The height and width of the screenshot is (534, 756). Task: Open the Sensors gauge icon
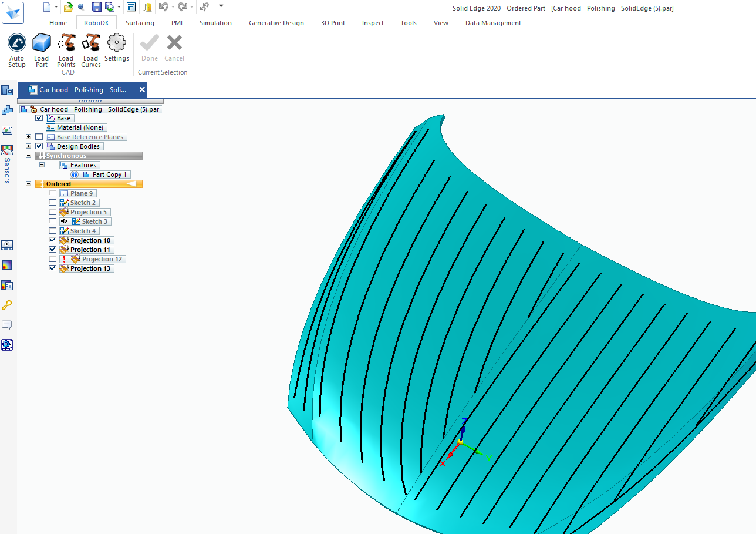point(7,150)
